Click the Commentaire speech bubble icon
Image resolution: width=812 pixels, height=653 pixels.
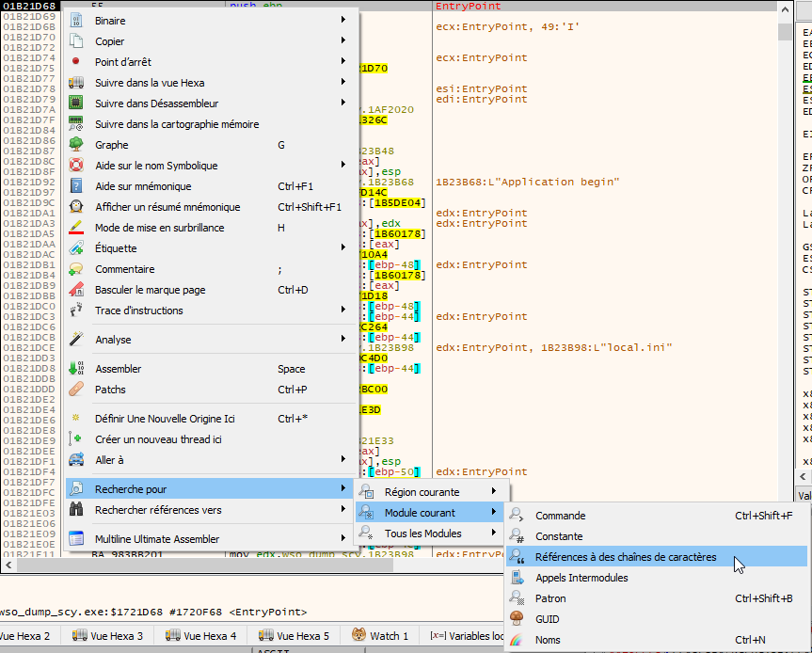77,269
